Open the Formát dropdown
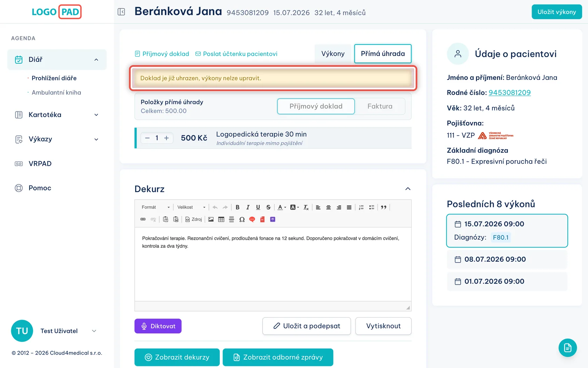The height and width of the screenshot is (368, 588). point(156,207)
